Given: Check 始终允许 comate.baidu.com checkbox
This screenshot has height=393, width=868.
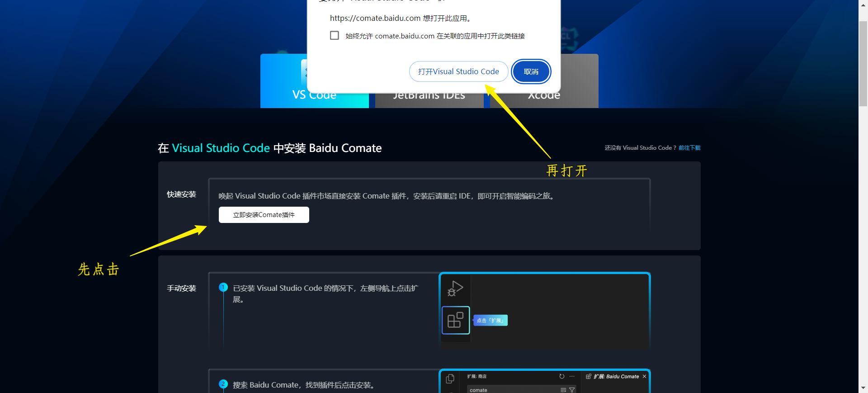Looking at the screenshot, I should [x=335, y=35].
